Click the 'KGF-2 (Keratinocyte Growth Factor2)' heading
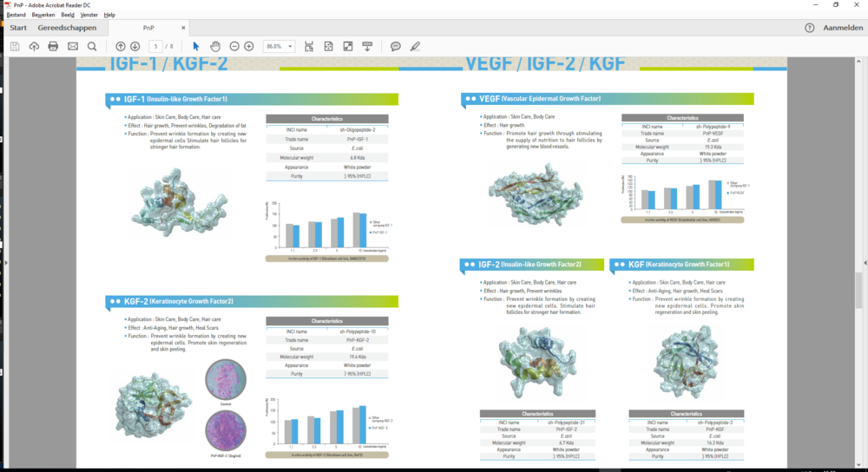This screenshot has width=868, height=472. point(178,302)
